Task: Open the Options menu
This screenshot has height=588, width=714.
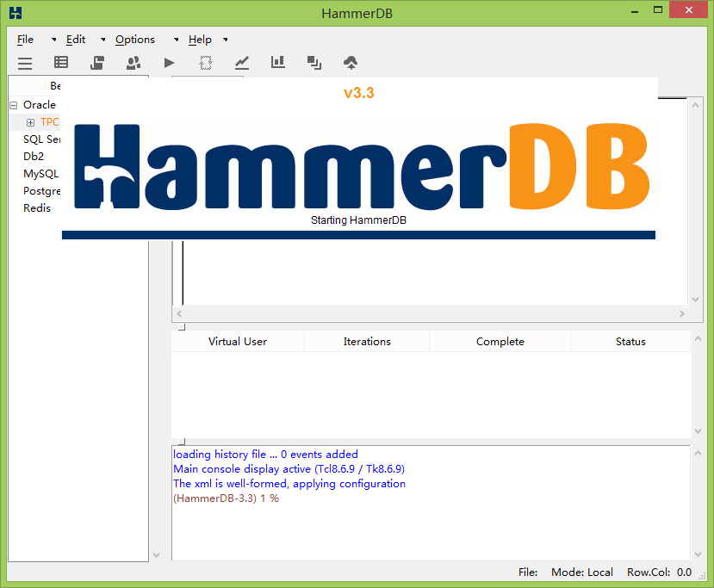Action: pyautogui.click(x=134, y=40)
